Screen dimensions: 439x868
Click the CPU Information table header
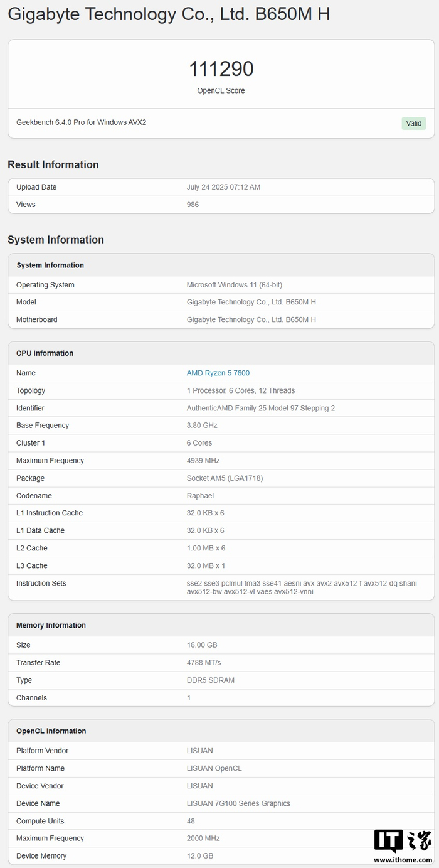point(45,353)
